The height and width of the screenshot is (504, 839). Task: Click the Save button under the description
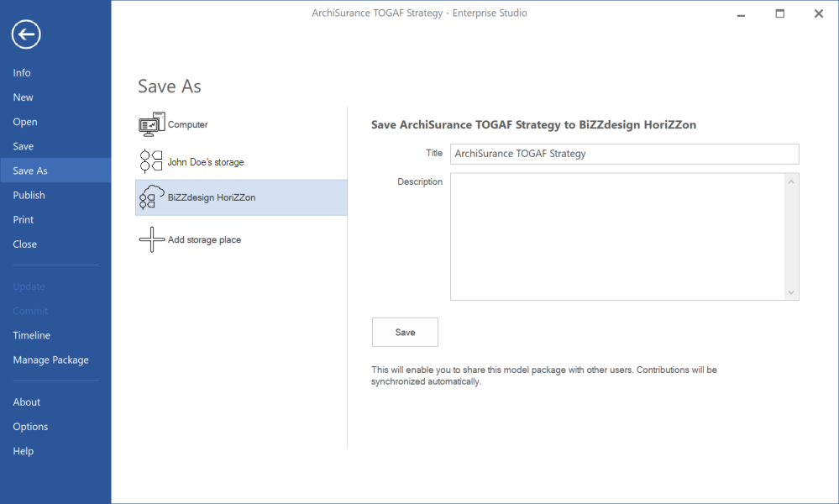click(x=405, y=333)
